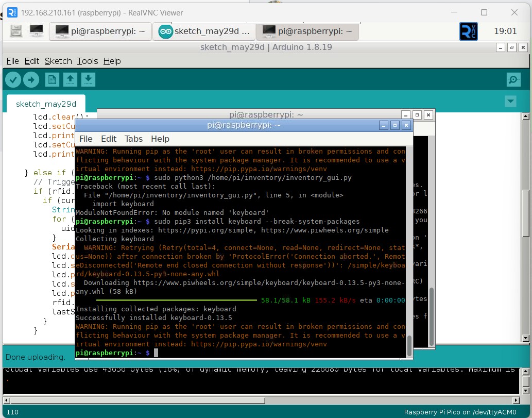Click the RealVNC tray icon
532x418 pixels.
[468, 31]
